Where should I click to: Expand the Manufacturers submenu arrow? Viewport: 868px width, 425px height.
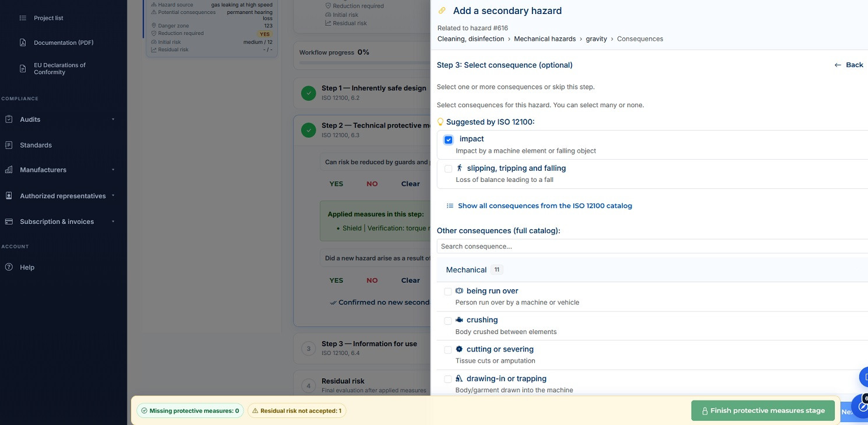coord(113,170)
